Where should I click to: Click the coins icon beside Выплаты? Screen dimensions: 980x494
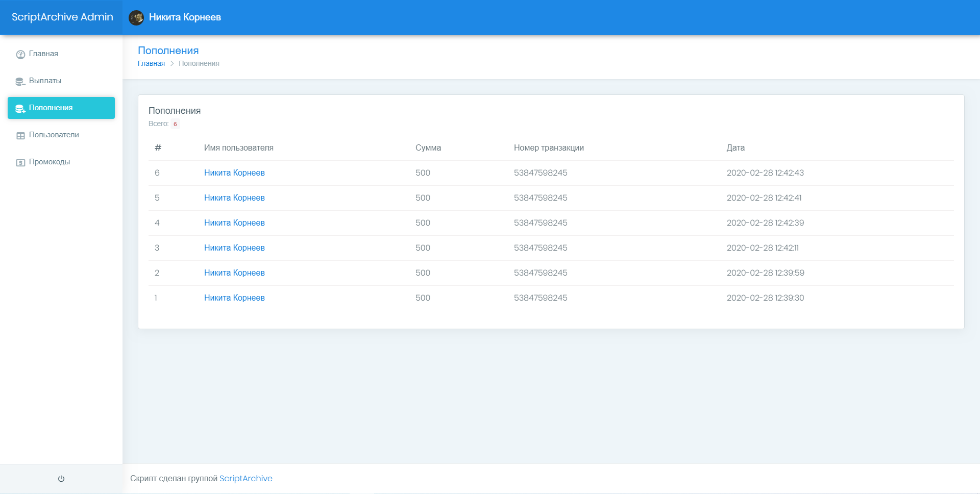(x=20, y=82)
